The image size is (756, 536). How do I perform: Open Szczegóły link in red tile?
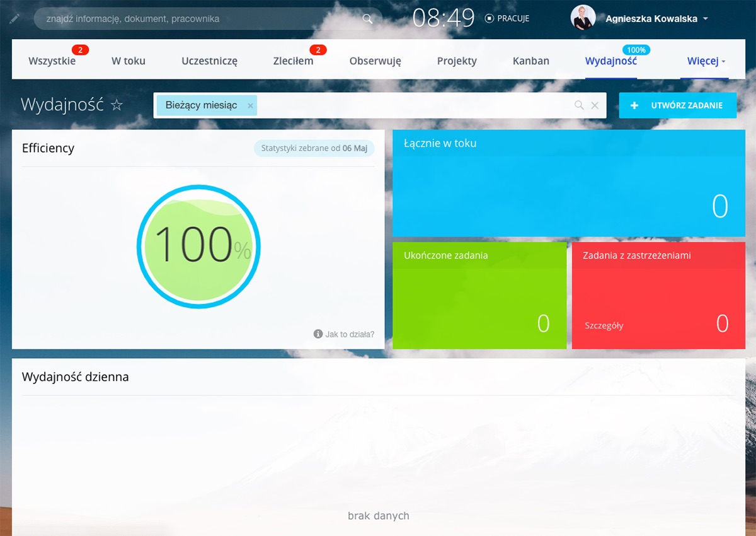[x=604, y=325]
